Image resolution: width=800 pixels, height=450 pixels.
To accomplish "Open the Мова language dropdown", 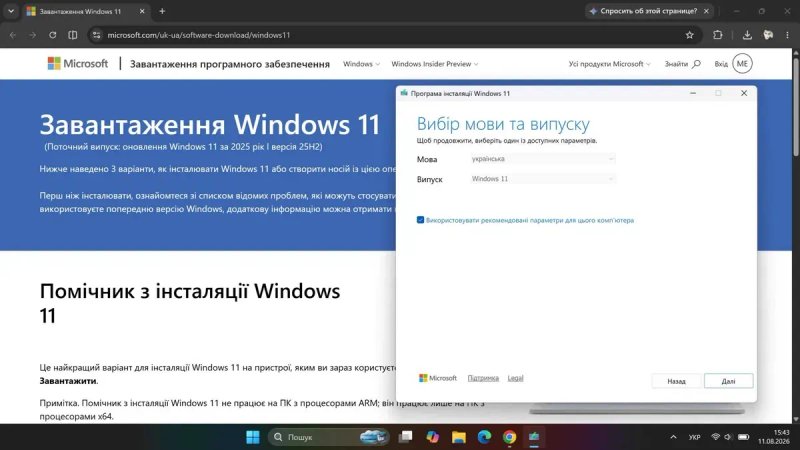I will pos(542,159).
